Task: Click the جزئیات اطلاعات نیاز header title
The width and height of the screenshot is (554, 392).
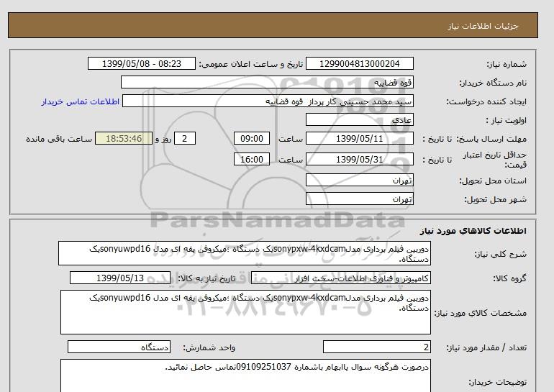Action: pyautogui.click(x=483, y=26)
